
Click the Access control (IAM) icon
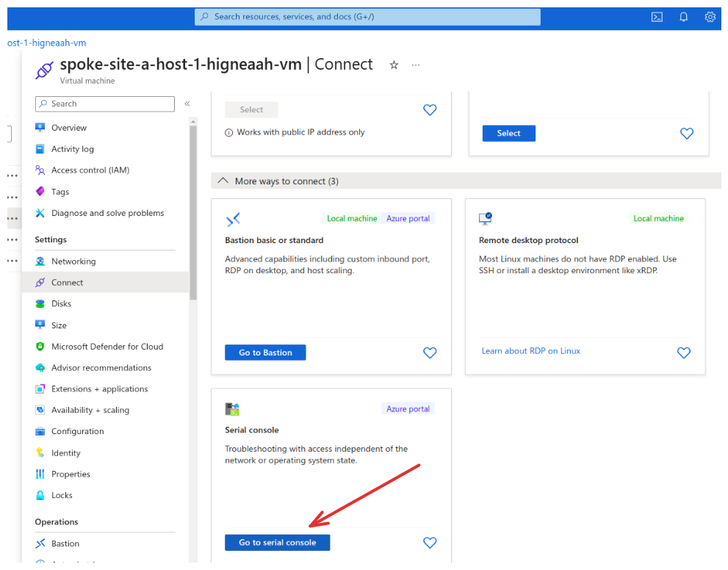pyautogui.click(x=40, y=170)
